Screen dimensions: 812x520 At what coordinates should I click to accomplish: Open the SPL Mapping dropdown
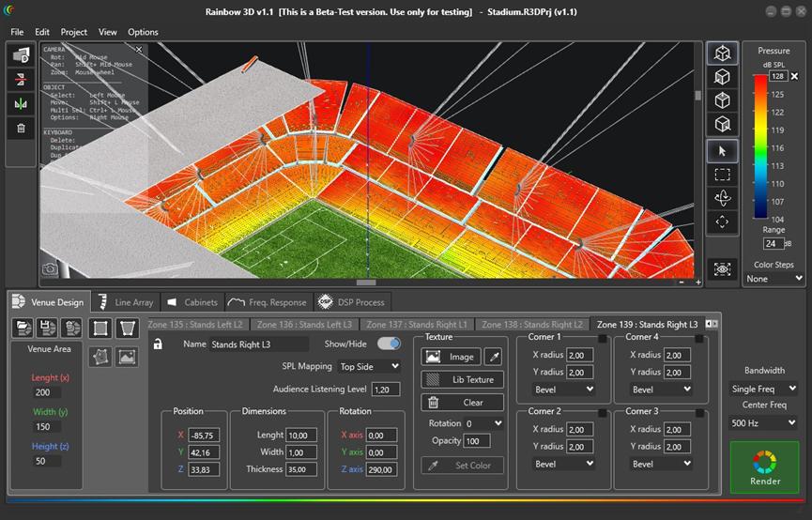[x=369, y=367]
